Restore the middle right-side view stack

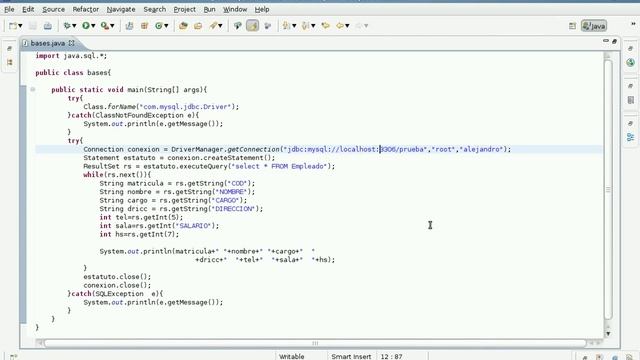631,86
